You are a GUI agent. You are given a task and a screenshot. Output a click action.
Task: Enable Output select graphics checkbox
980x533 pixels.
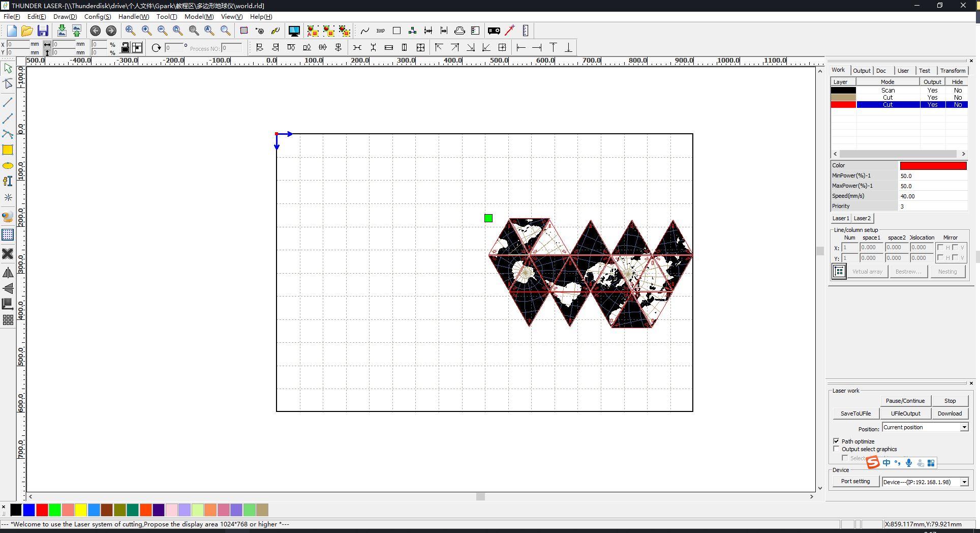point(836,449)
